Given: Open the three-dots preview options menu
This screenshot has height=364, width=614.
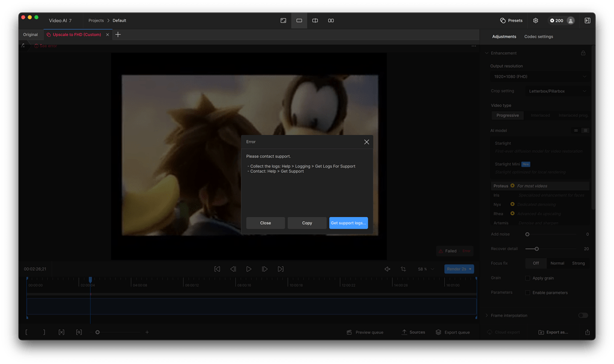Looking at the screenshot, I should (474, 46).
